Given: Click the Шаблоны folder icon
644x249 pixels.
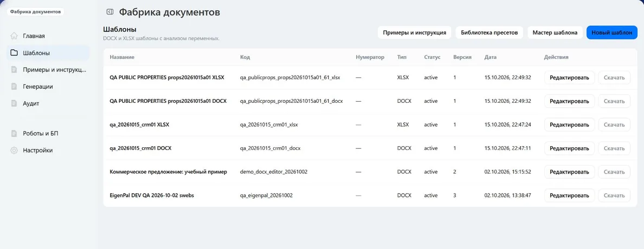Looking at the screenshot, I should pos(14,53).
